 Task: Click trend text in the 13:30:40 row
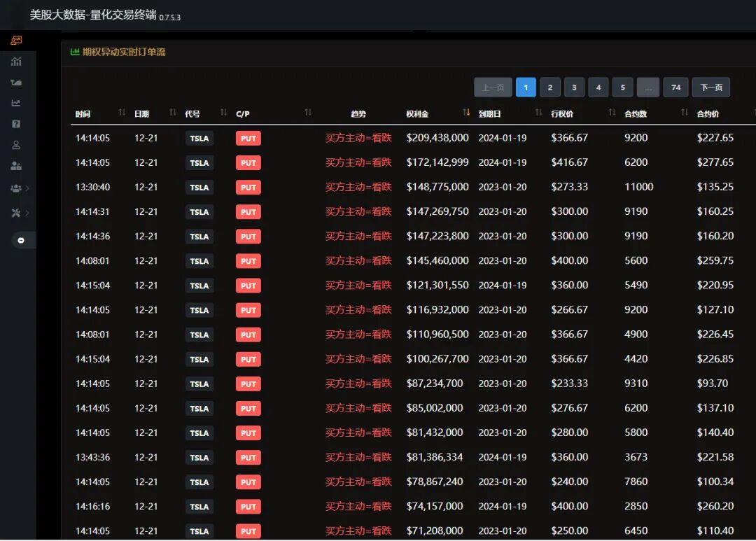358,187
